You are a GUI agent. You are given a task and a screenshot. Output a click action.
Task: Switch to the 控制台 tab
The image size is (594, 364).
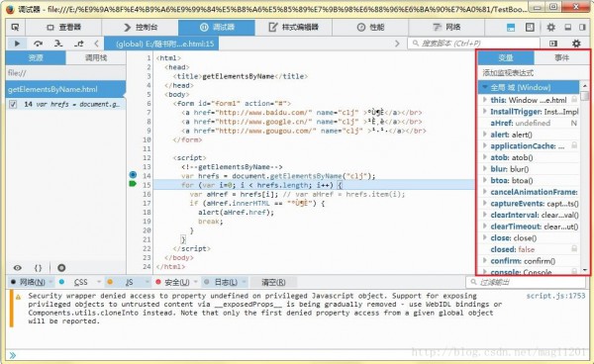pyautogui.click(x=141, y=28)
